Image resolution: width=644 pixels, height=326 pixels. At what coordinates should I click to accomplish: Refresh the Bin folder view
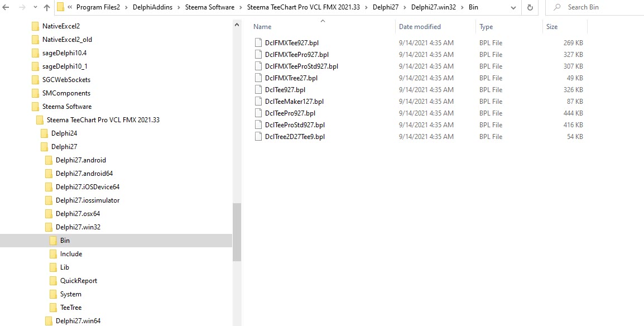click(530, 7)
